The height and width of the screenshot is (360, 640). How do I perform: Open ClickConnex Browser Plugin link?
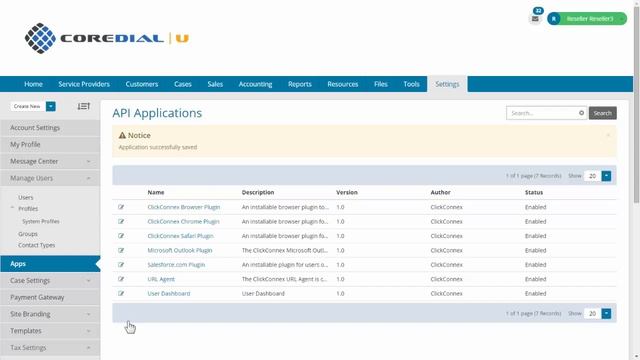[x=184, y=207]
